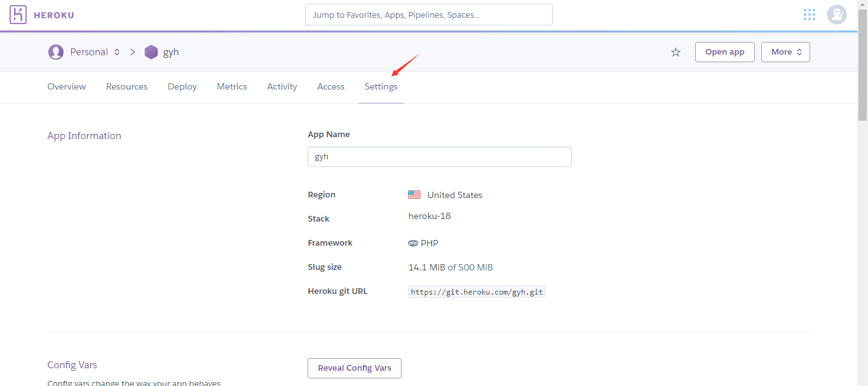Open the More dropdown menu
868x386 pixels.
click(x=785, y=52)
